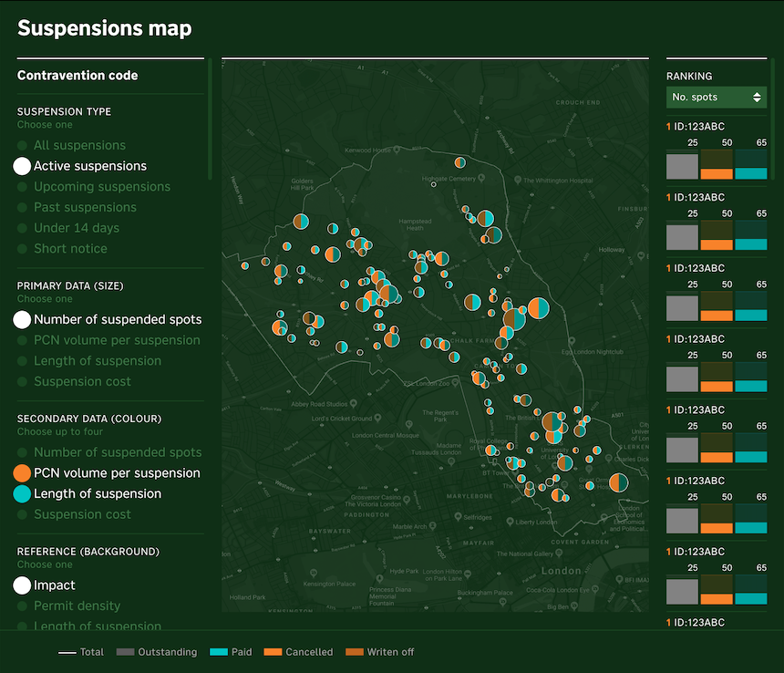
Task: Click the brown-teal bubble beside Golders Hill Park
Action: coord(301,222)
